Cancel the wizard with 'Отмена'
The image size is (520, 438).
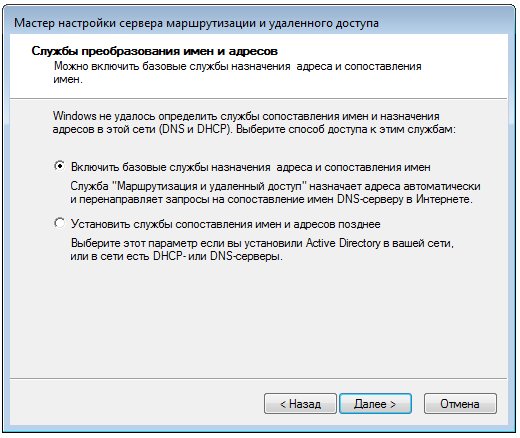pos(460,404)
